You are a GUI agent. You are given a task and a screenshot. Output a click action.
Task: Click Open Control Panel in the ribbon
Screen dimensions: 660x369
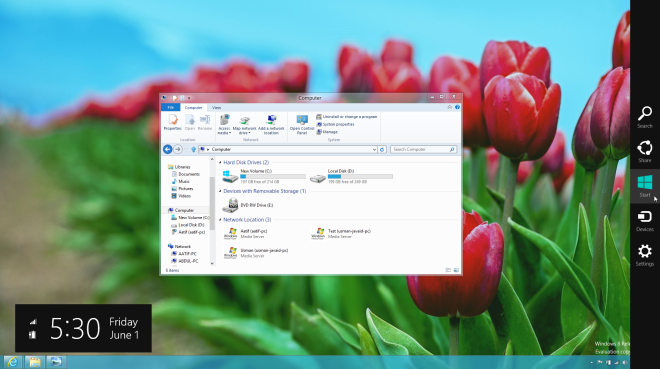click(x=302, y=125)
